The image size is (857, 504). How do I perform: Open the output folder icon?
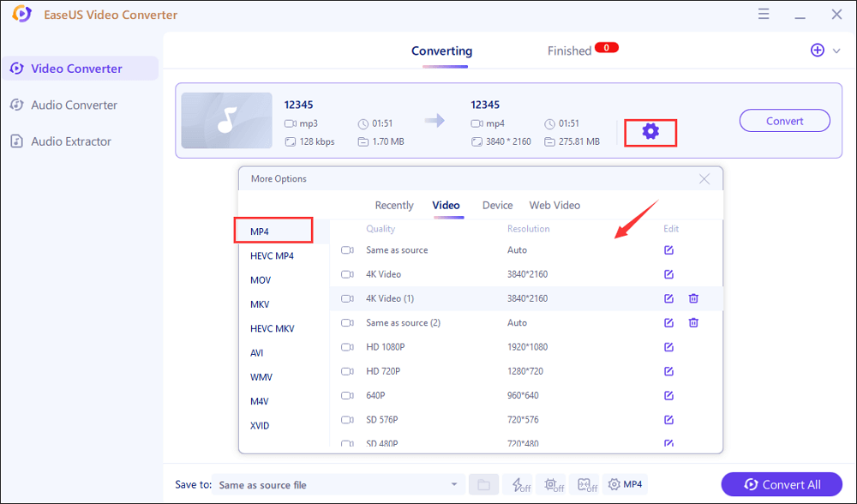pos(483,485)
